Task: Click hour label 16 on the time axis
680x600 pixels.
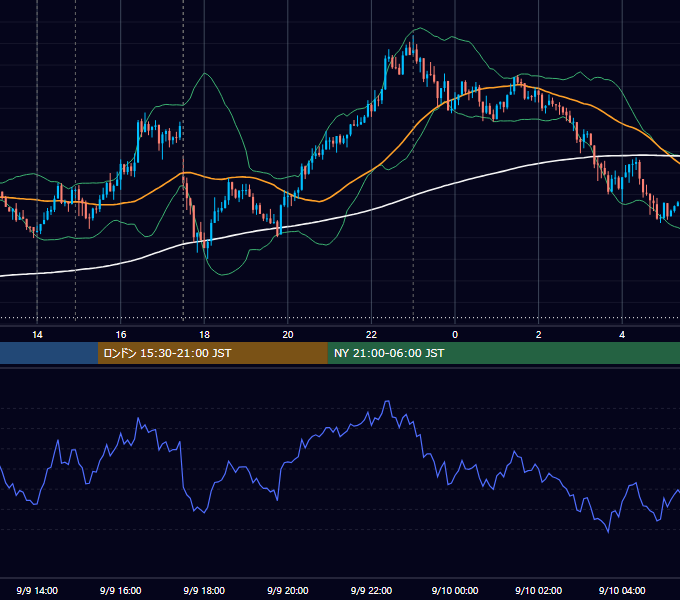Action: 121,335
